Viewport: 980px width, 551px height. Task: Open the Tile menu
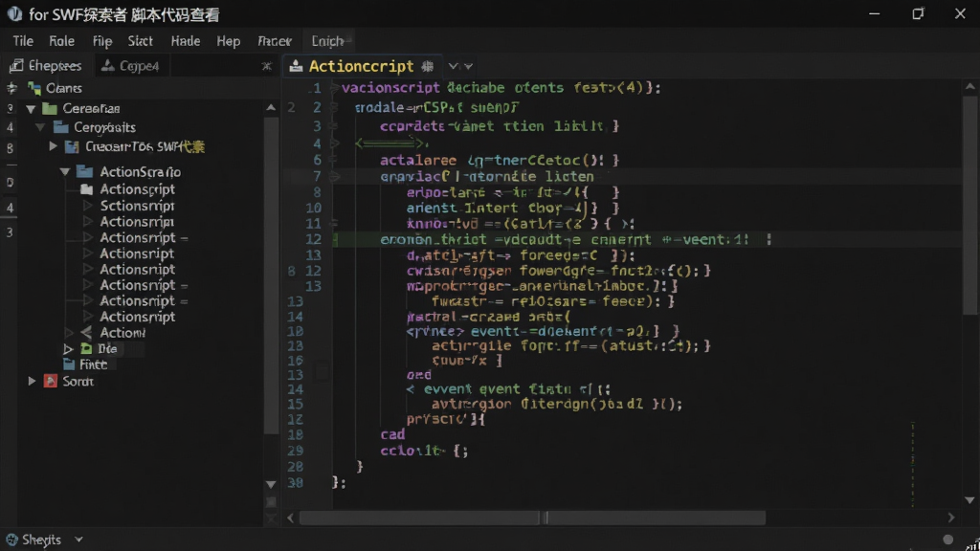23,41
